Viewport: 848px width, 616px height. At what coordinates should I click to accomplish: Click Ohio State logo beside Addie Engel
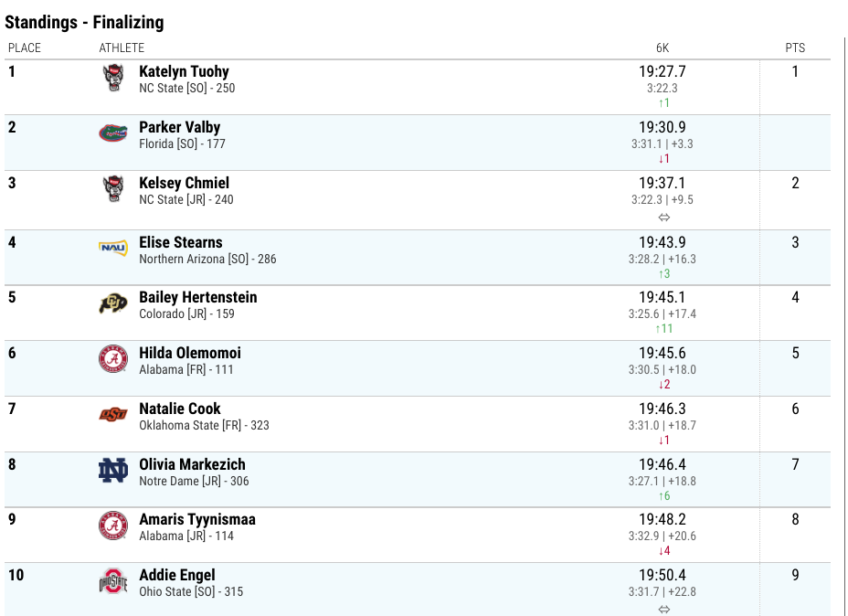tap(113, 581)
